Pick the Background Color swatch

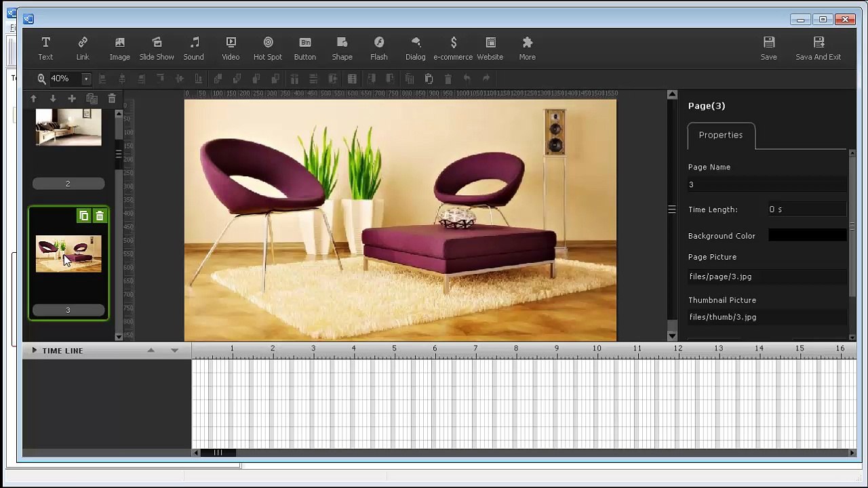pyautogui.click(x=807, y=235)
